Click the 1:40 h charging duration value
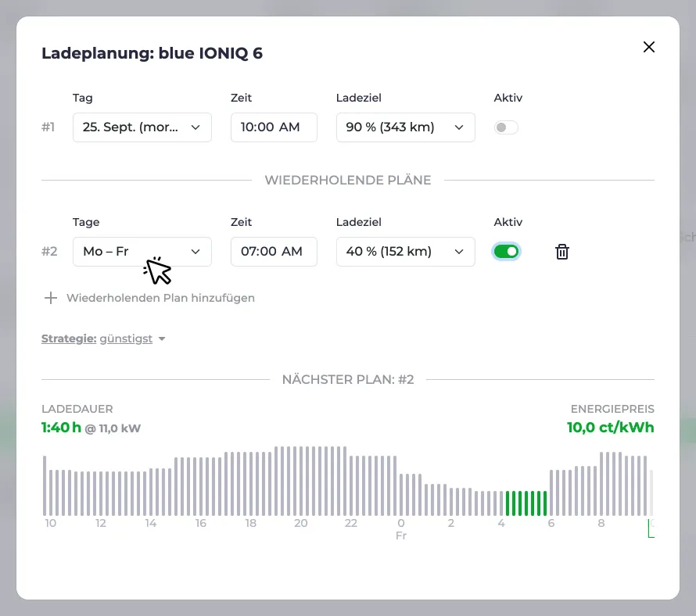Viewport: 696px width, 616px height. point(61,428)
